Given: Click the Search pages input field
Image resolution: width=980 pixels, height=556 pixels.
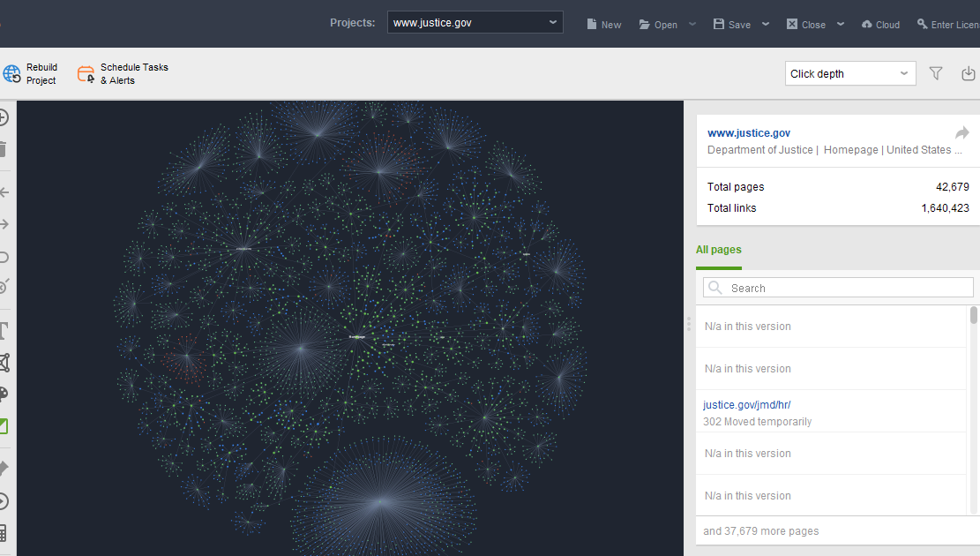Looking at the screenshot, I should click(x=838, y=288).
